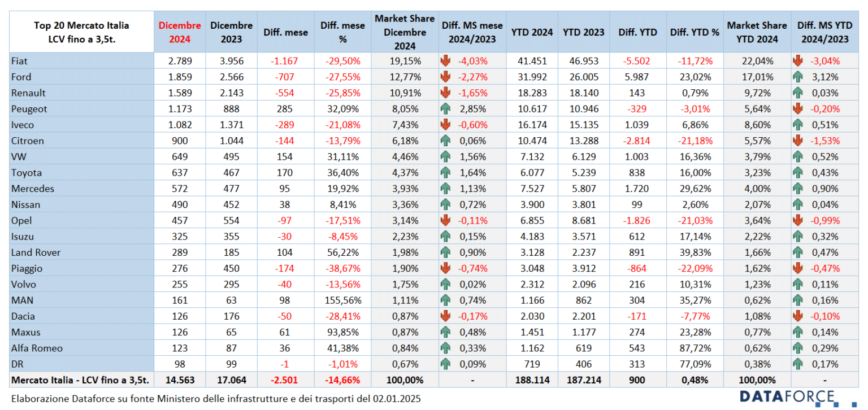The image size is (868, 410).
Task: Select the green up arrow beside Toyota's 1,64%
Action: point(445,173)
